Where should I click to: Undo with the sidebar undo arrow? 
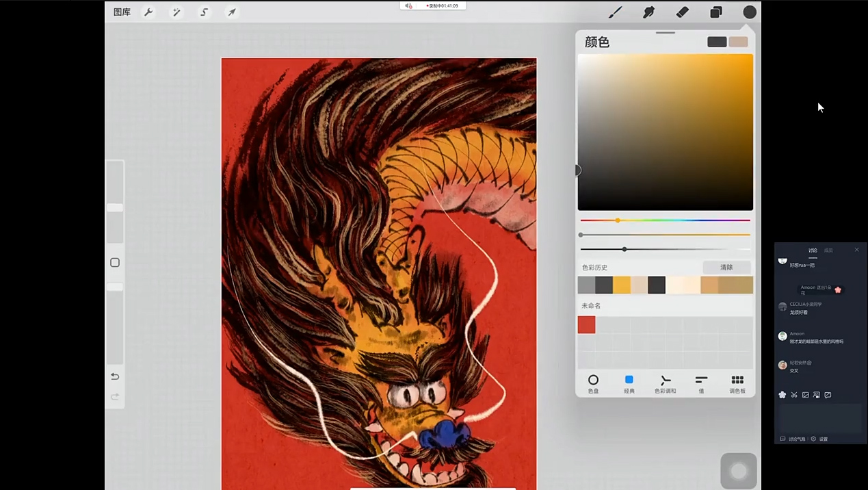115,376
